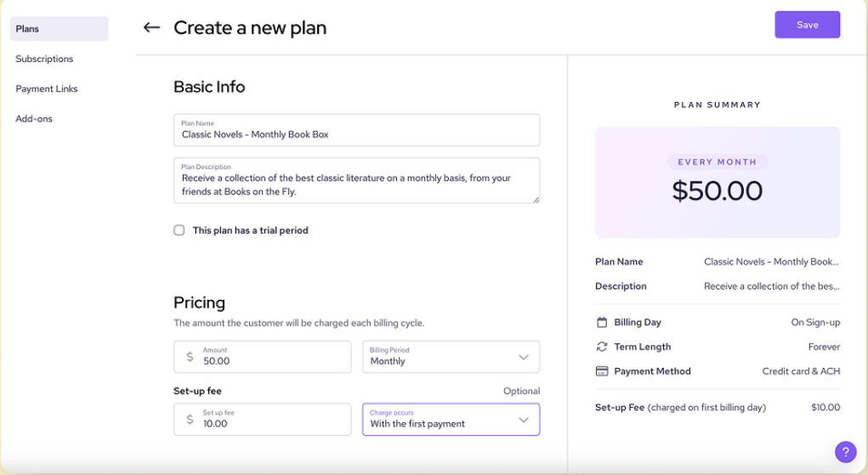Screen dimensions: 868x475
Task: Click the 'Forever' term length value
Action: [x=825, y=347]
